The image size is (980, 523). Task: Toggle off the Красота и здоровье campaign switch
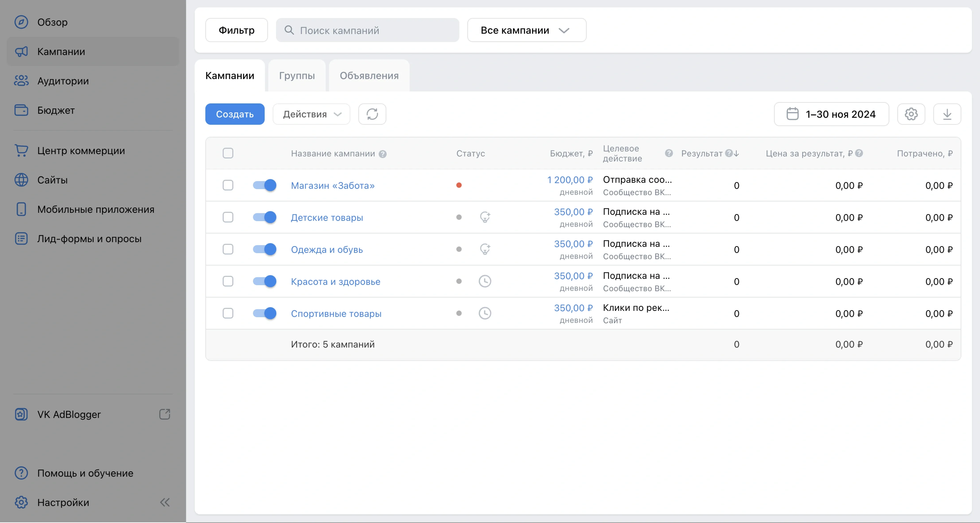(x=264, y=281)
